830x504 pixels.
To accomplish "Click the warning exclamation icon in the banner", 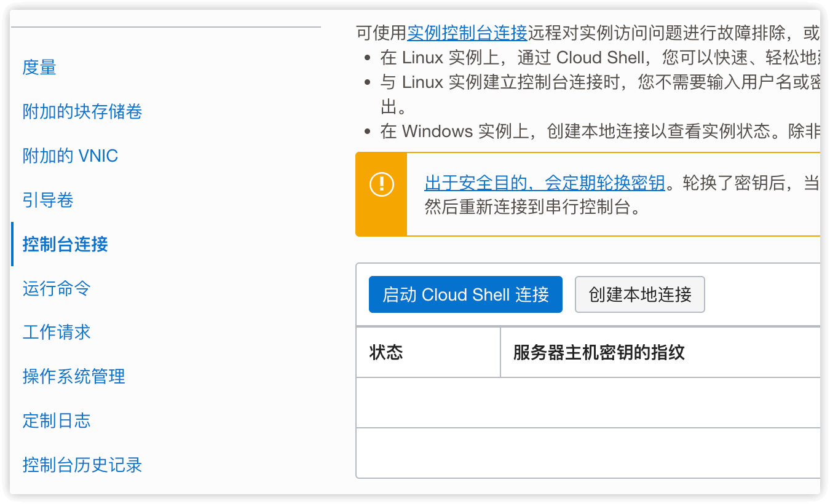I will tap(382, 184).
